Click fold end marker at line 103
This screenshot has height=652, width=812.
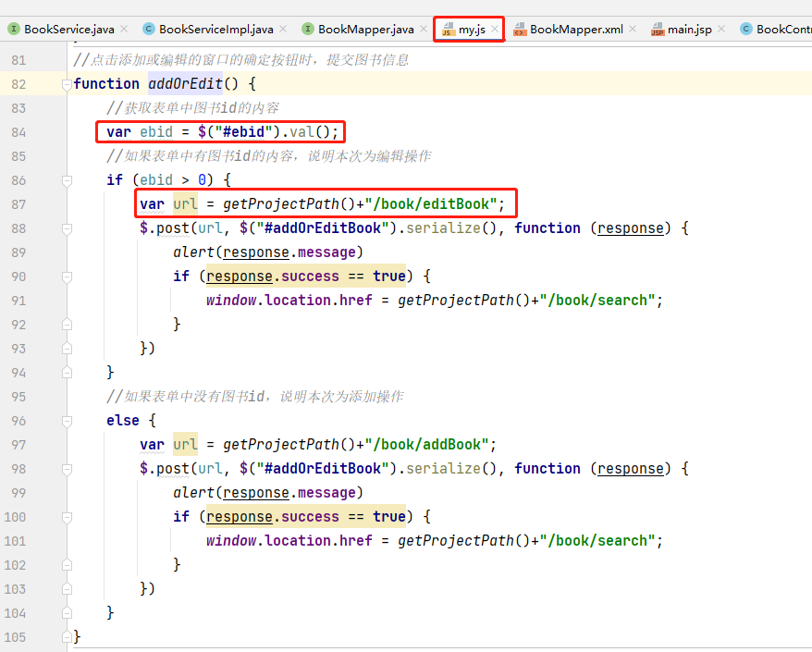click(67, 589)
